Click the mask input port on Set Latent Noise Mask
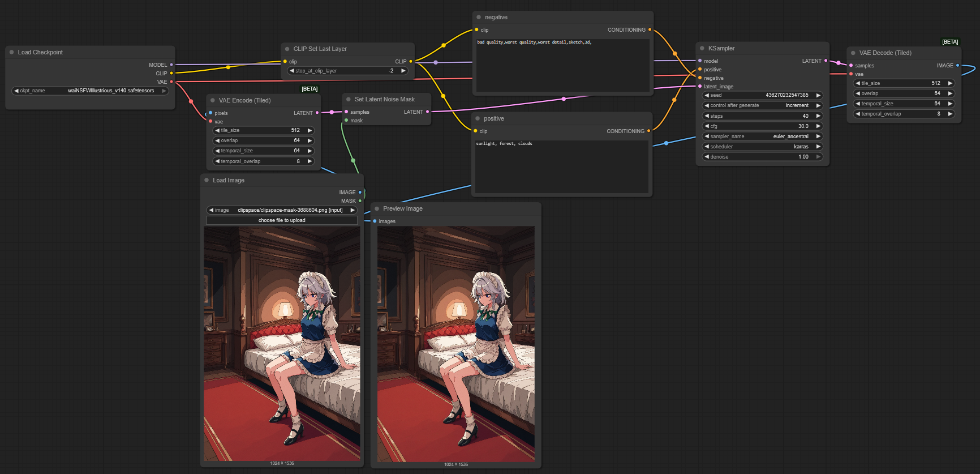This screenshot has height=474, width=980. [x=346, y=120]
